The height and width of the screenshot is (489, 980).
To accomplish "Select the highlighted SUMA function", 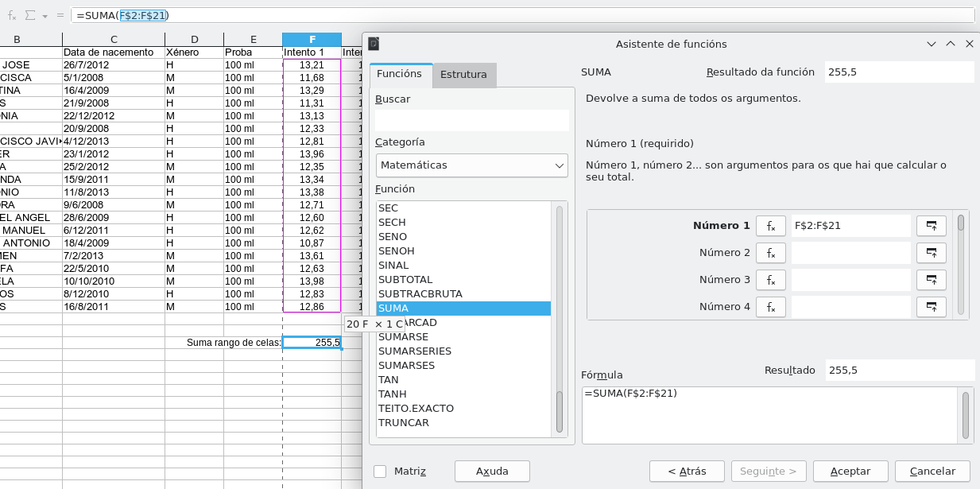I will click(x=463, y=309).
